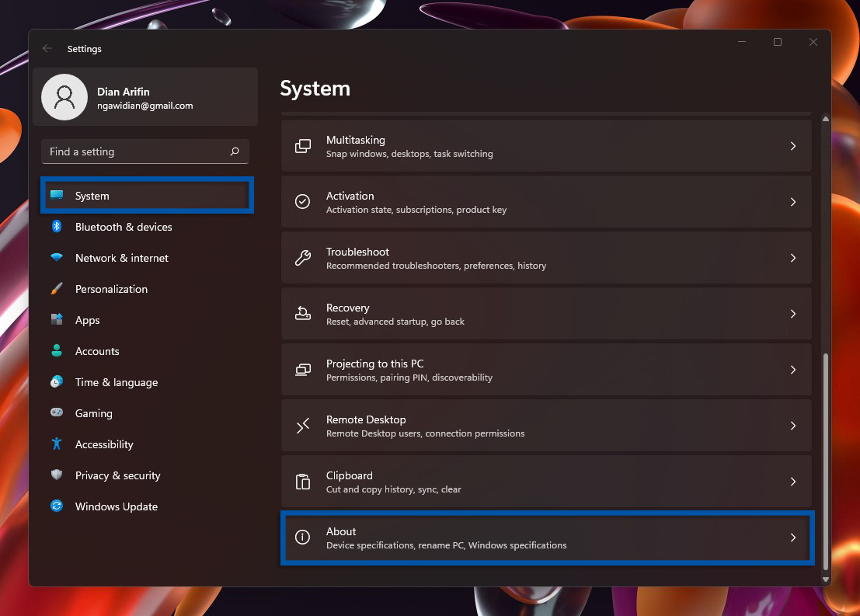Select the Bluetooth & devices sidebar icon
860x616 pixels.
click(x=57, y=226)
